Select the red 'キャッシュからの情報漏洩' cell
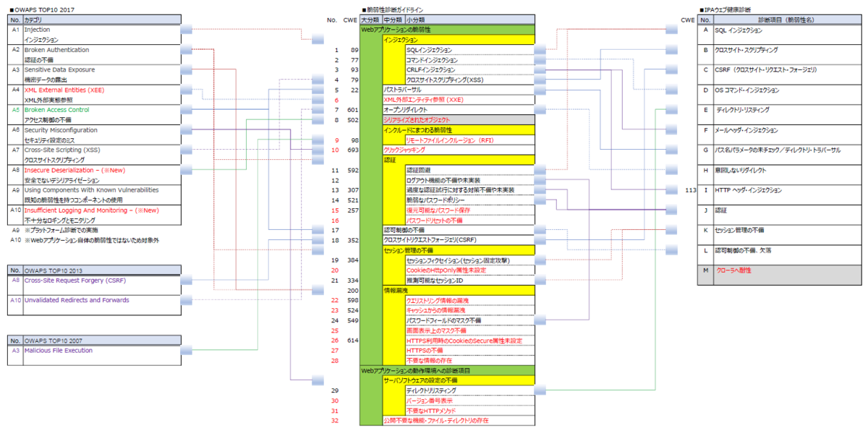The width and height of the screenshot is (868, 431). click(x=469, y=310)
